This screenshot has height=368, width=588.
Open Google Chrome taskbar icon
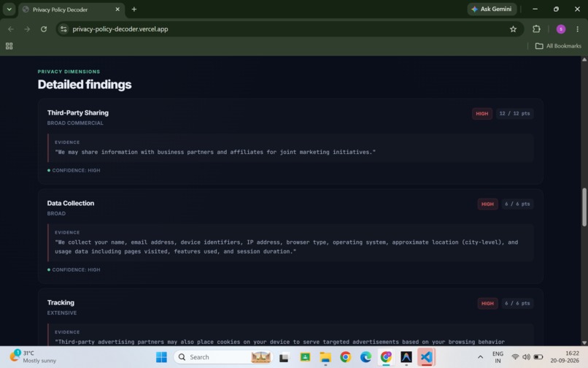(x=345, y=357)
